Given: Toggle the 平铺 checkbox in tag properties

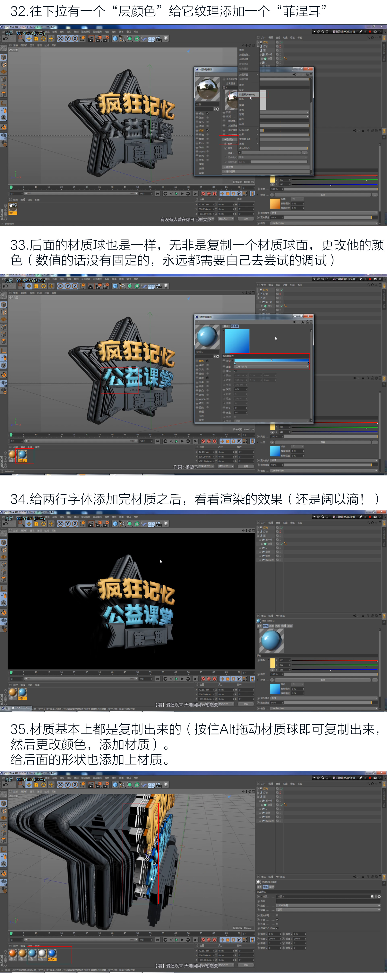Looking at the screenshot, I should [277, 920].
